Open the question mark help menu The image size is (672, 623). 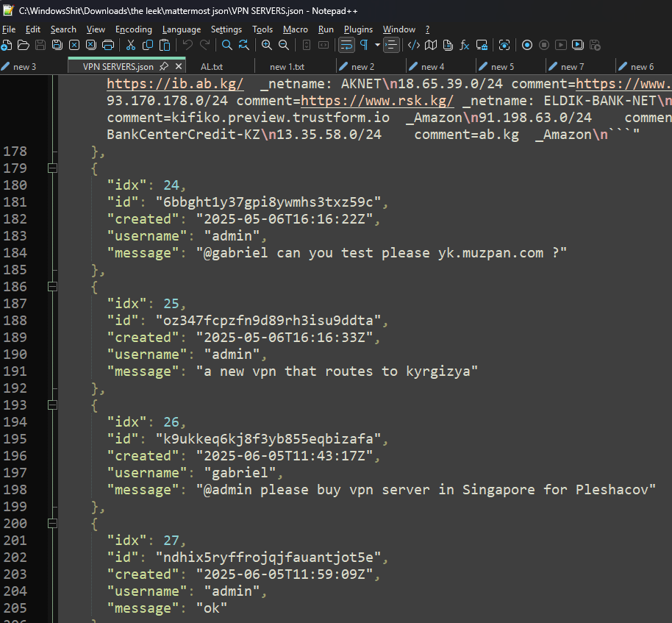(427, 29)
